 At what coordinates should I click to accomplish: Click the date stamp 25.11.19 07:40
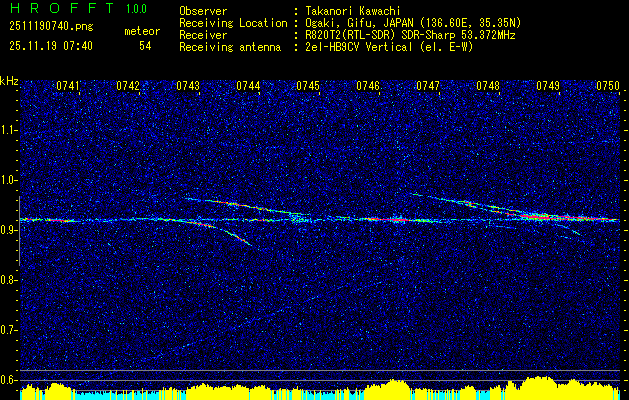tap(51, 46)
